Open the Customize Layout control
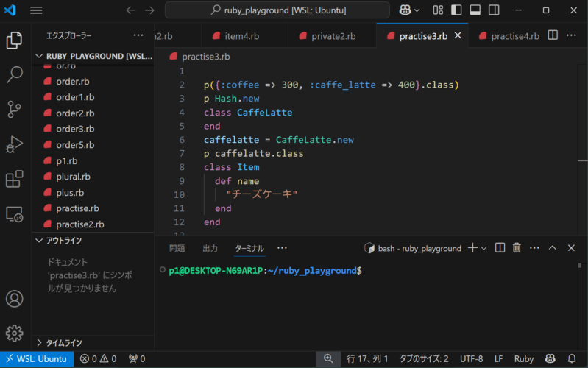 [438, 10]
